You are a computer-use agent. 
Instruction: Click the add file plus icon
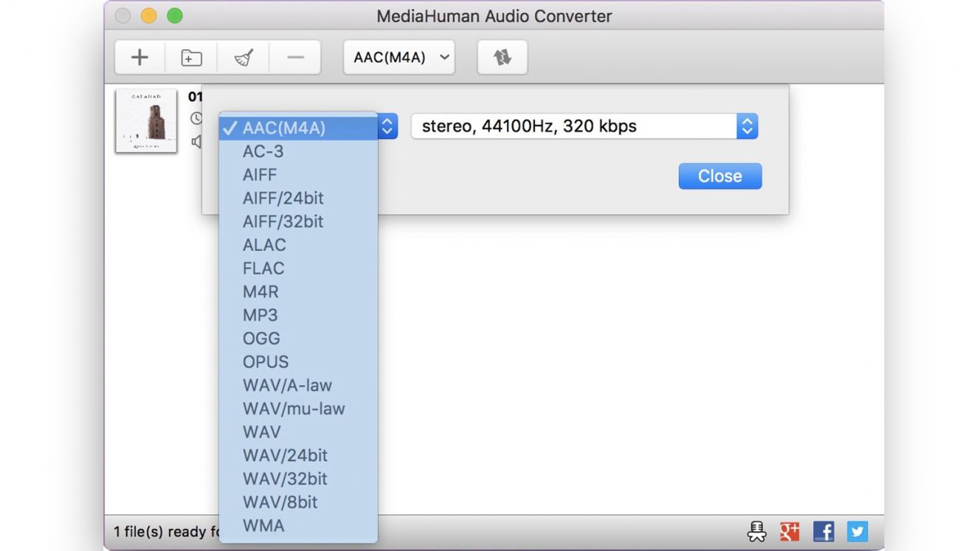(x=139, y=58)
